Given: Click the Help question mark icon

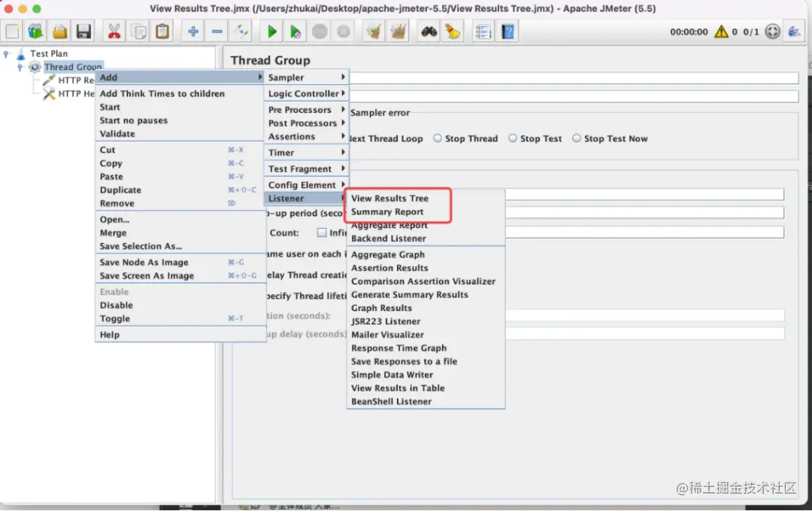Looking at the screenshot, I should pos(507,32).
